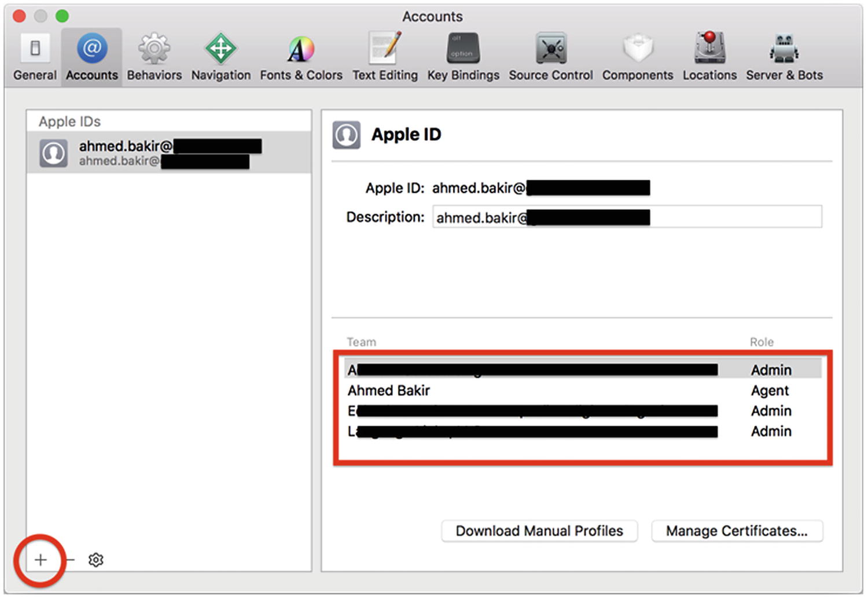Select the first team row with Admin role
This screenshot has height=599, width=868.
[x=583, y=369]
